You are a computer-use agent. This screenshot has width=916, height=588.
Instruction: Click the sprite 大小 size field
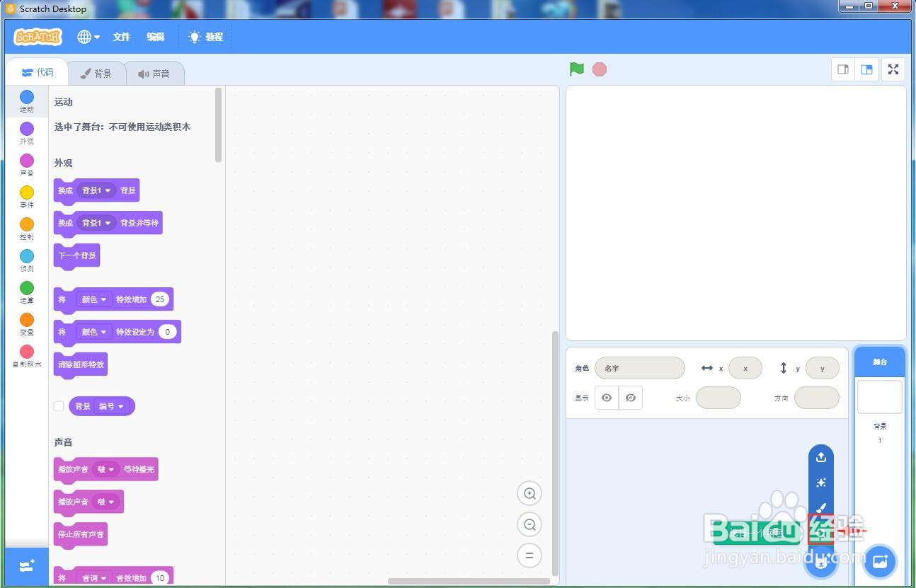coord(719,398)
